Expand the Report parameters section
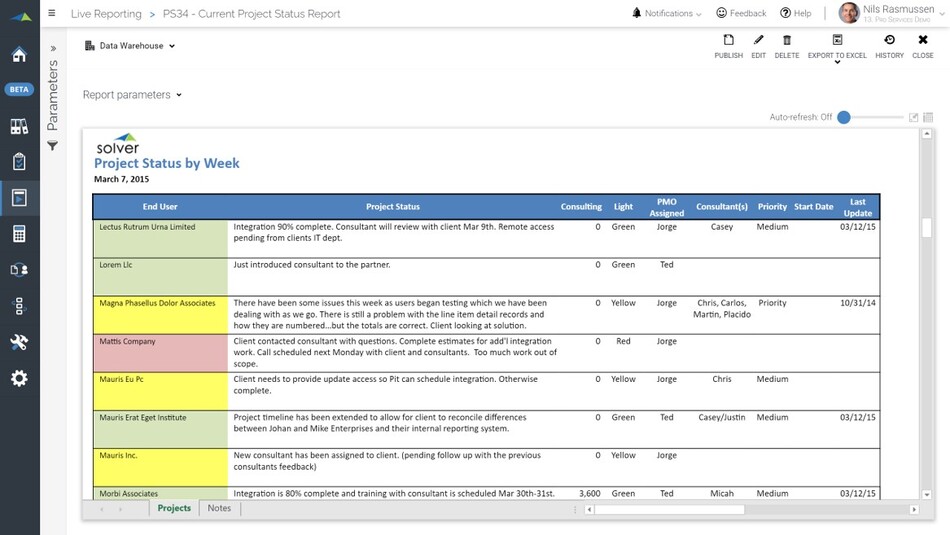The height and width of the screenshot is (535, 950). 132,95
